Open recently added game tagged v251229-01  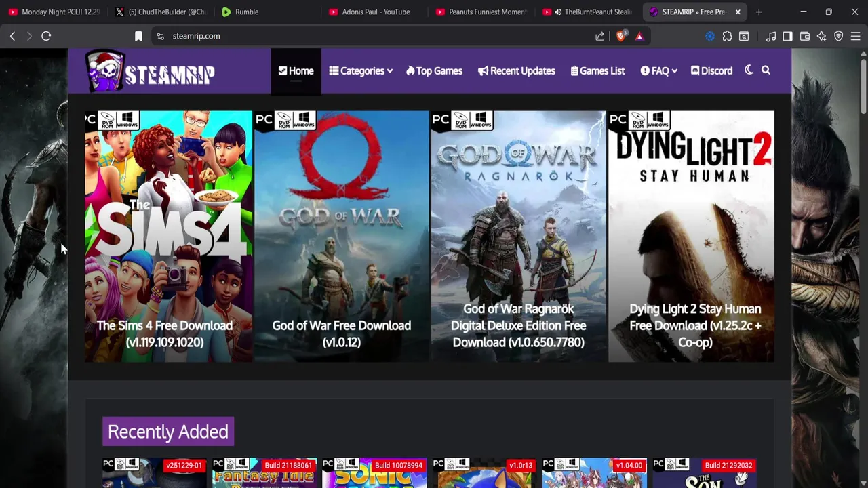pos(153,473)
